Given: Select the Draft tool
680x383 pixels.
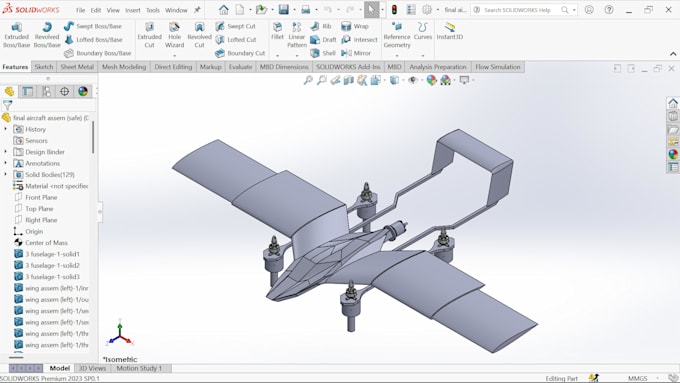Looking at the screenshot, I should point(324,39).
